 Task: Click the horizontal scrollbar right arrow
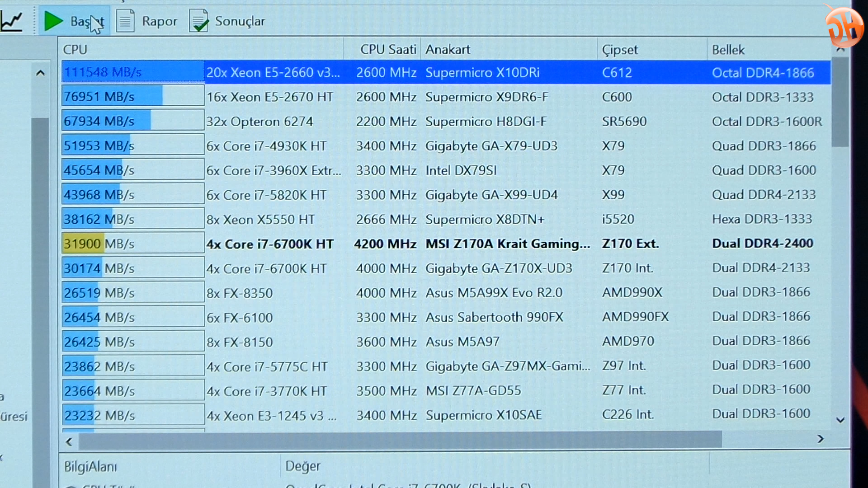pyautogui.click(x=821, y=439)
